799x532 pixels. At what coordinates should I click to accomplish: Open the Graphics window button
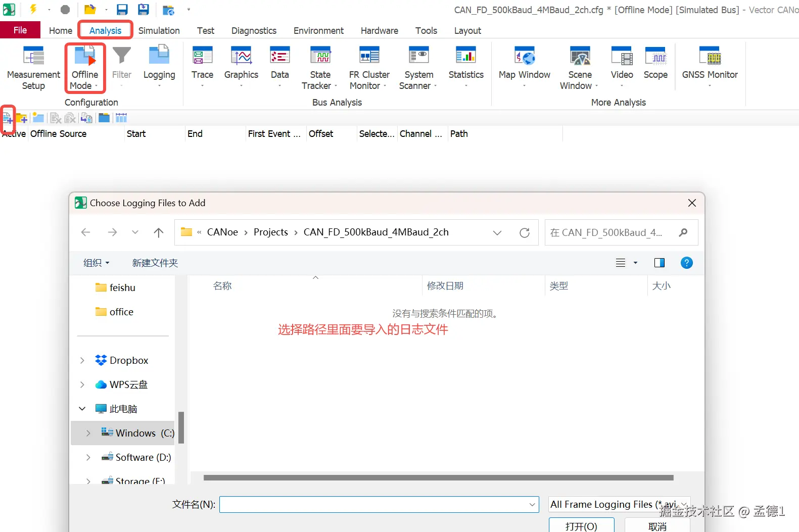pos(241,67)
